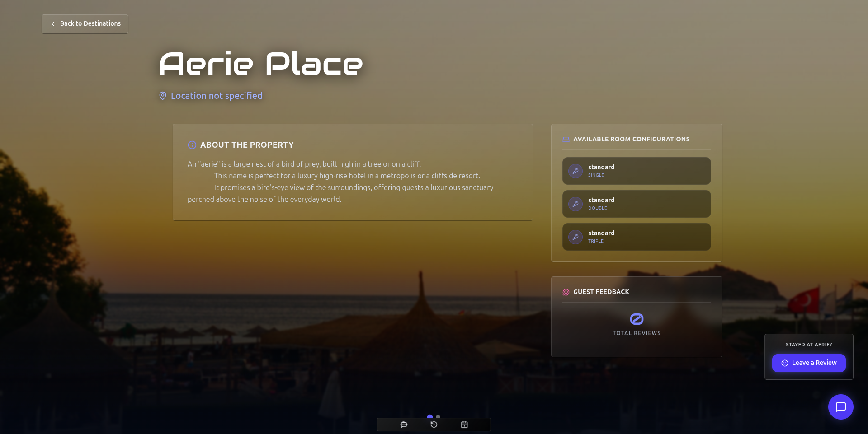Click the key icon for standard triple room
The height and width of the screenshot is (434, 868).
[576, 237]
